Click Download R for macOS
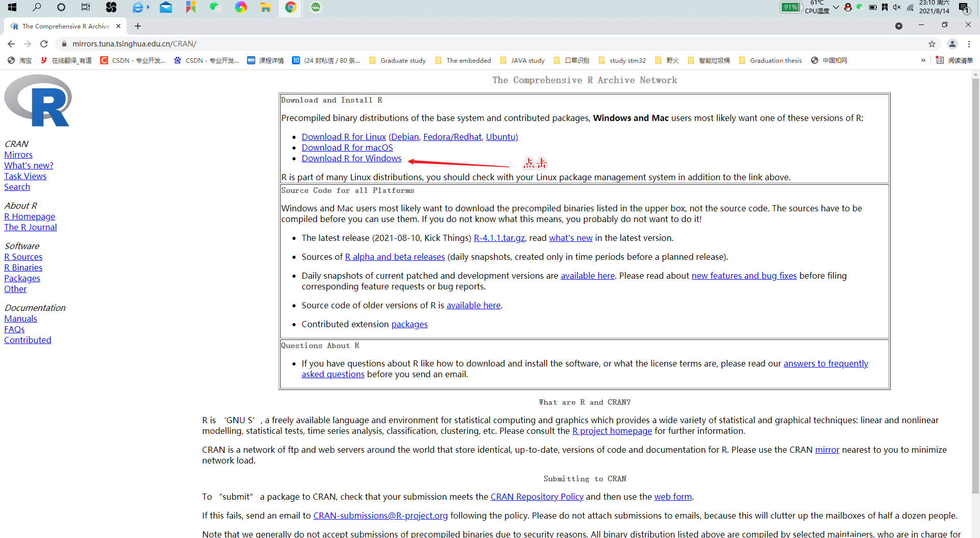This screenshot has height=538, width=980. point(347,148)
